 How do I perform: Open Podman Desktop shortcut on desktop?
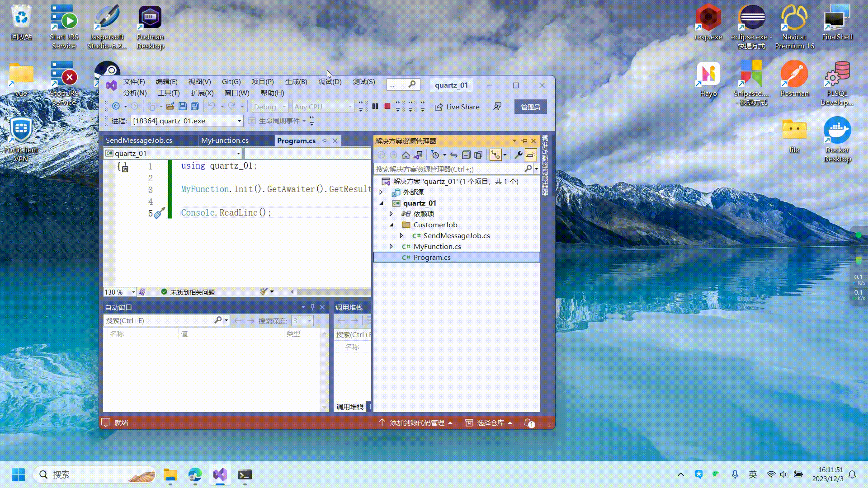point(150,27)
